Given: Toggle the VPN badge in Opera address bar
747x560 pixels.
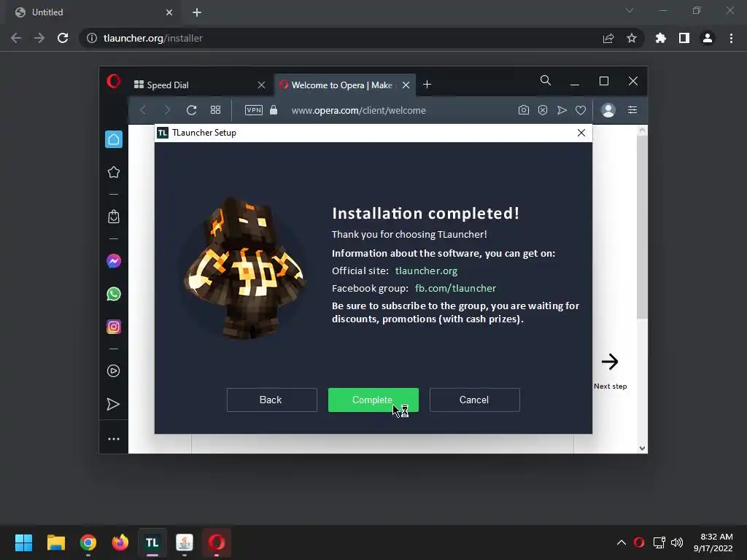Looking at the screenshot, I should point(253,110).
